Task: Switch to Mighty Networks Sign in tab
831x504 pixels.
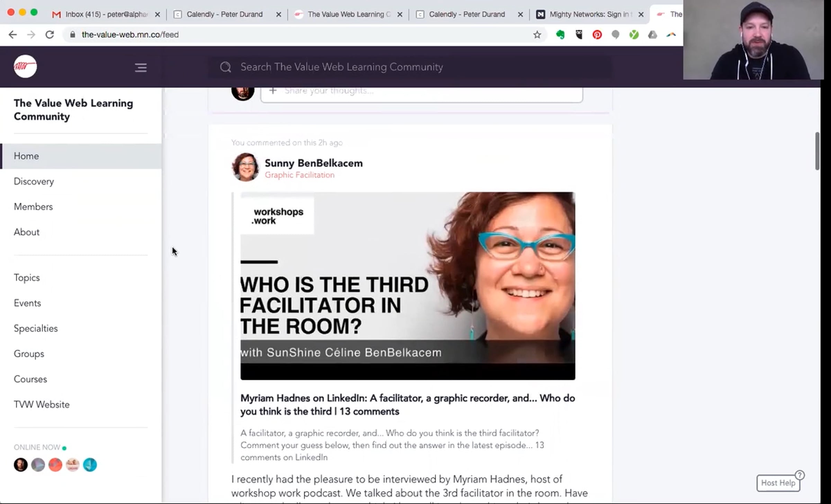Action: (x=589, y=14)
